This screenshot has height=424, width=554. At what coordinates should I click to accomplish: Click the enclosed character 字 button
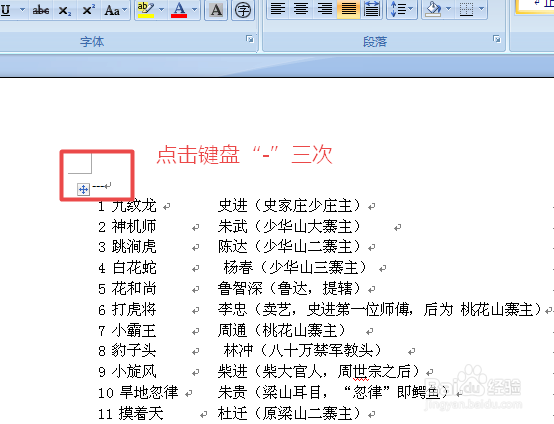pos(243,10)
